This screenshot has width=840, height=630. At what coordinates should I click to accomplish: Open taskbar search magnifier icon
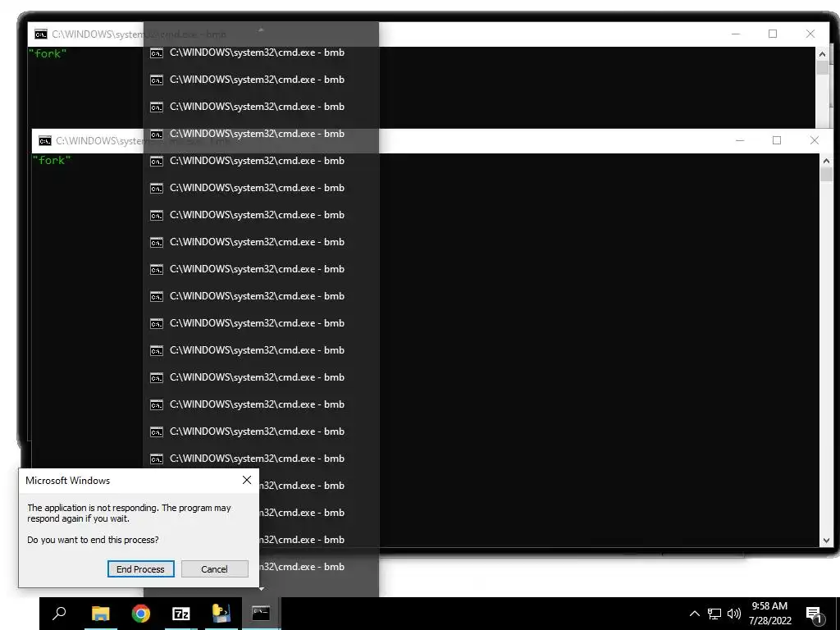[59, 613]
